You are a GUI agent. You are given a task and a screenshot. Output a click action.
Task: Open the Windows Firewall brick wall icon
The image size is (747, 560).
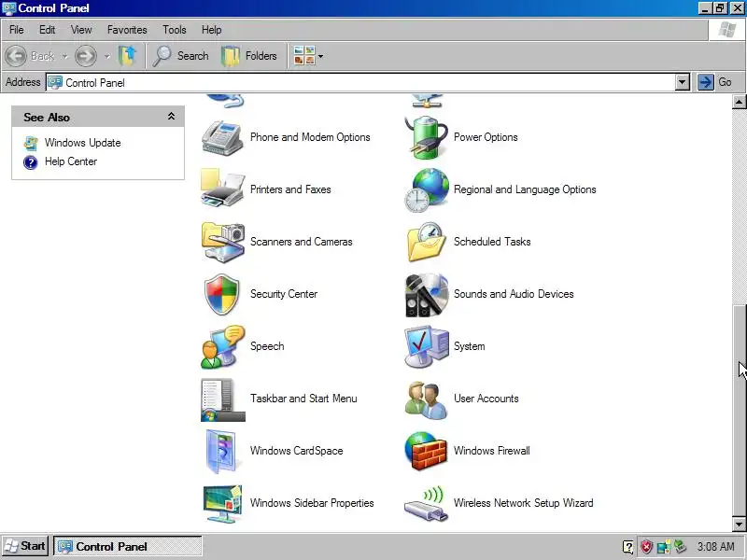point(426,451)
